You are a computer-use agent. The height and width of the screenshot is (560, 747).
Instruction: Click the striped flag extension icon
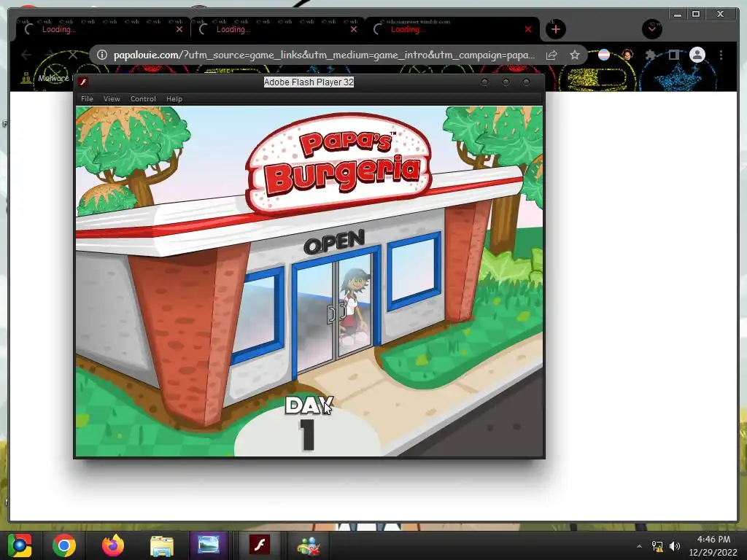604,55
